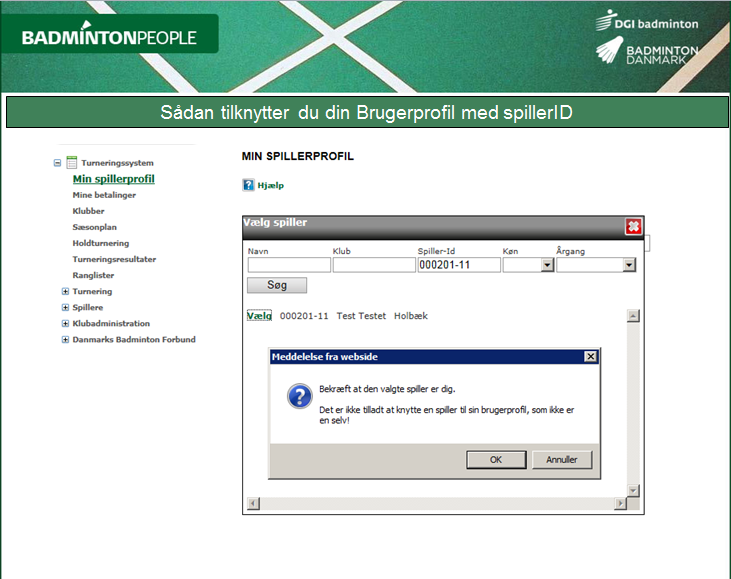Expand the Spillere tree node
The height and width of the screenshot is (579, 731).
pyautogui.click(x=65, y=307)
